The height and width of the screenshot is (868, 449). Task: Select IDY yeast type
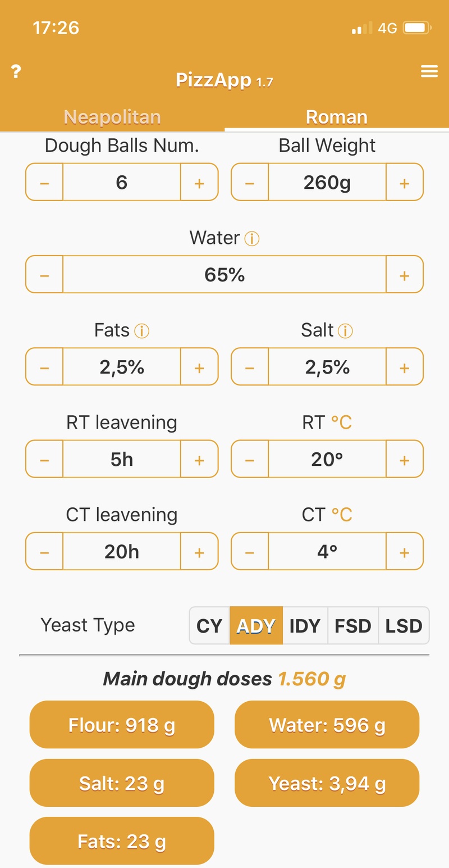(305, 626)
